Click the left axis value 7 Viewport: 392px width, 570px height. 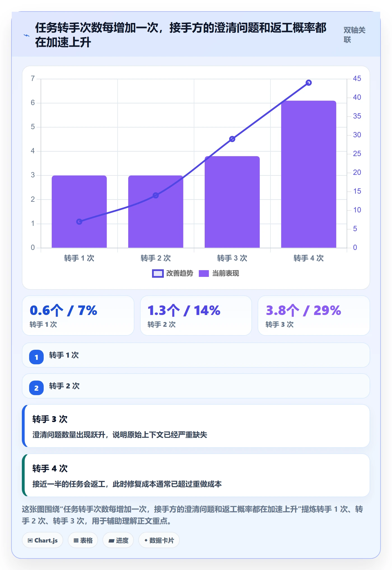click(x=33, y=78)
